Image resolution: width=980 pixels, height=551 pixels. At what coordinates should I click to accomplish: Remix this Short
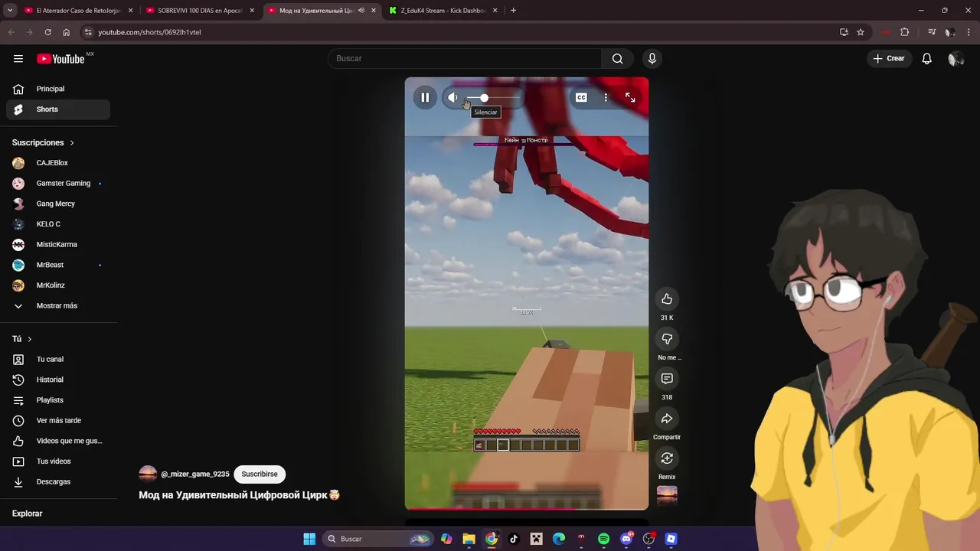pos(667,458)
